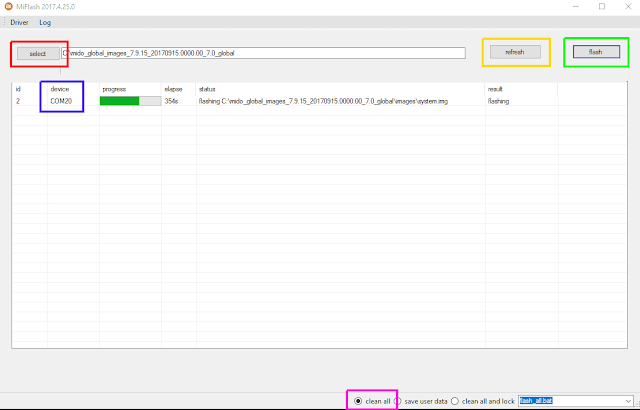Maximize the MiFlash window
This screenshot has height=410, width=640.
(602, 7)
